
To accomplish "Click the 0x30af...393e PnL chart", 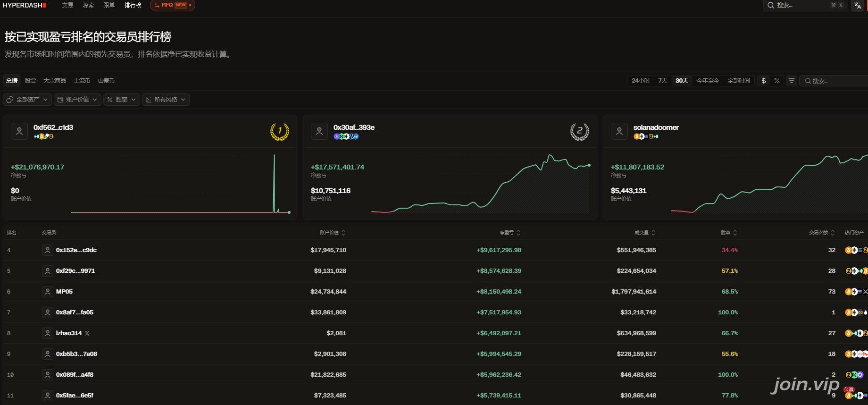I will (x=480, y=183).
